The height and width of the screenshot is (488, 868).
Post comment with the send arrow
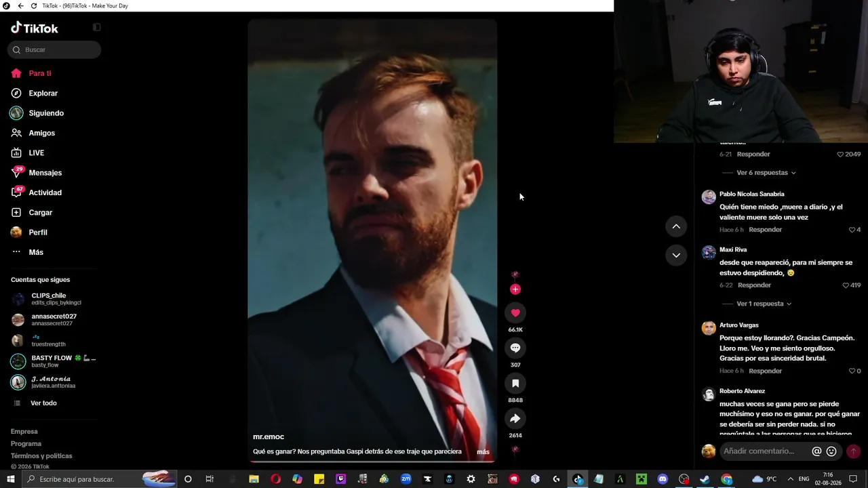tap(853, 451)
